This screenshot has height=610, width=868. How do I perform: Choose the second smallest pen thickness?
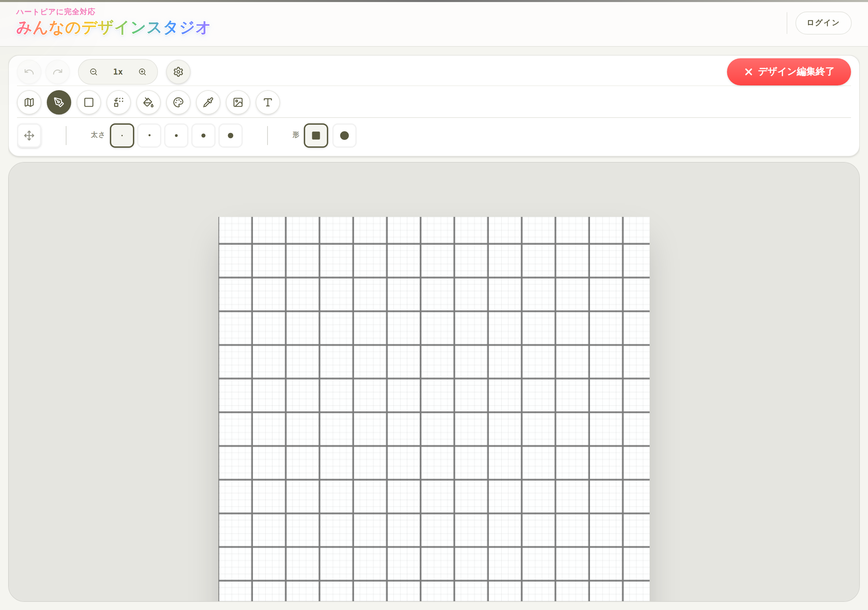149,136
